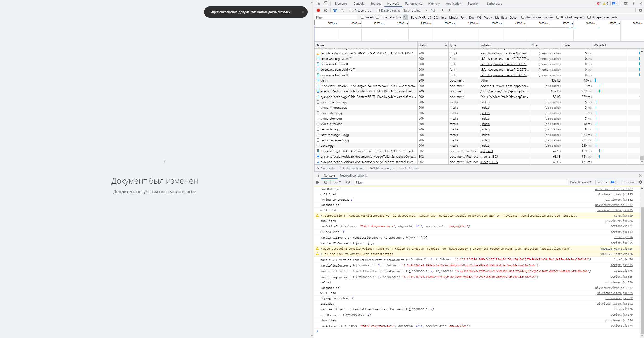Open the No throttling dropdown

click(415, 11)
